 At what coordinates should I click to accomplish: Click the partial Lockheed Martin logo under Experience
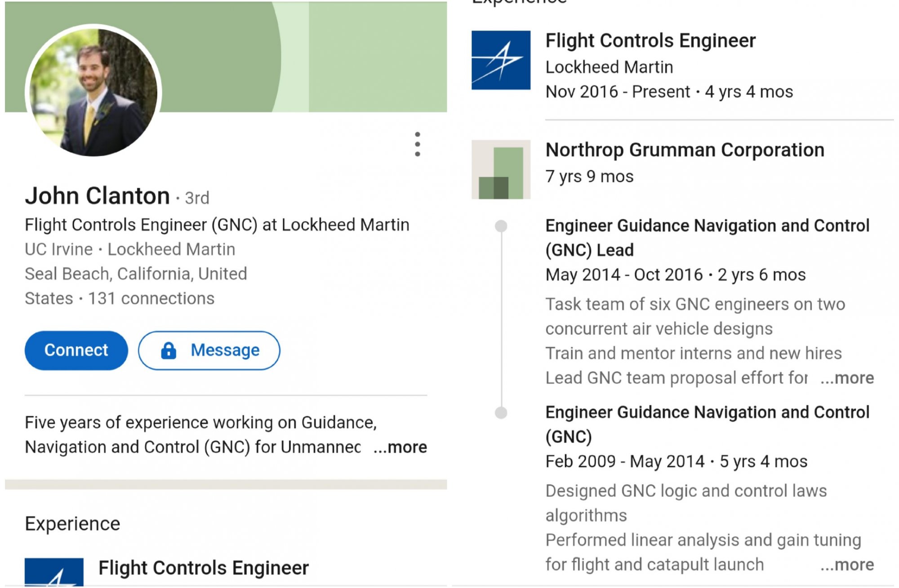(x=54, y=572)
